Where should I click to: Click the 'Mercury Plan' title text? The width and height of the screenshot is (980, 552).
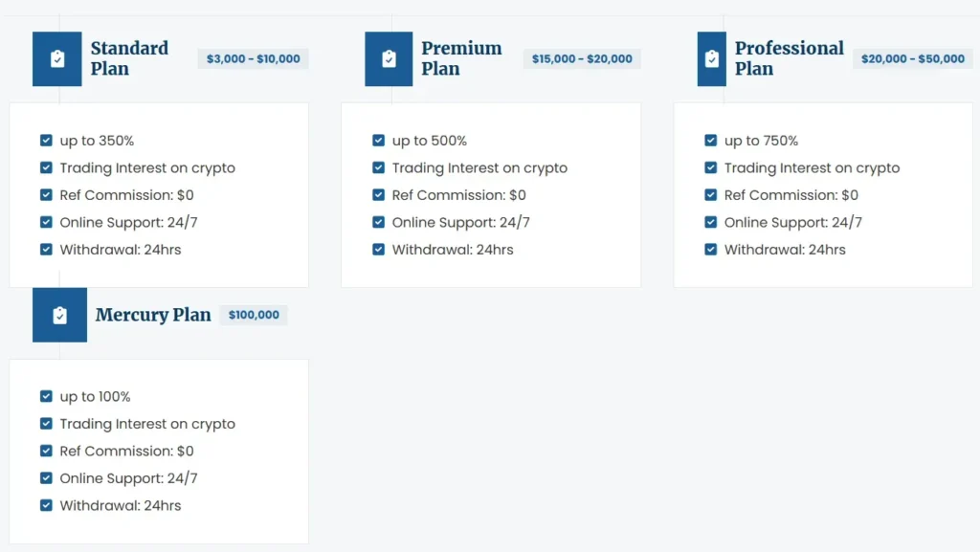[x=153, y=315]
